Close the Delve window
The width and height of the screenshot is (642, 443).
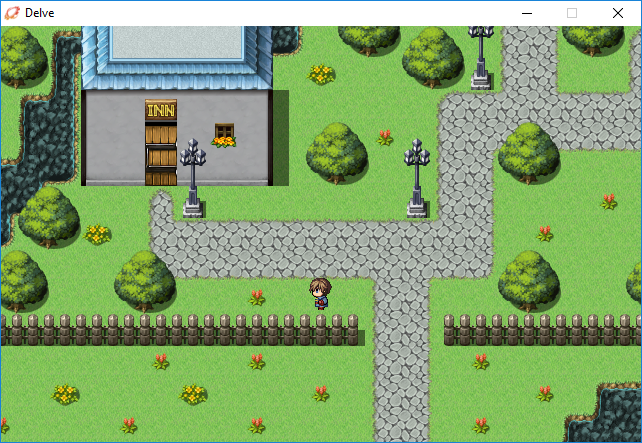click(618, 13)
